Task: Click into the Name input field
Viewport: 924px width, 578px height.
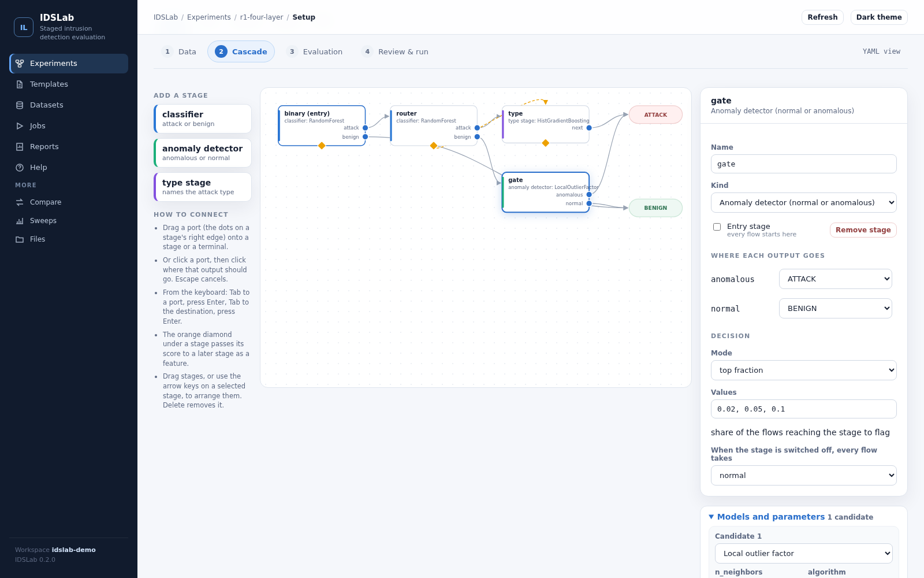Action: point(804,164)
